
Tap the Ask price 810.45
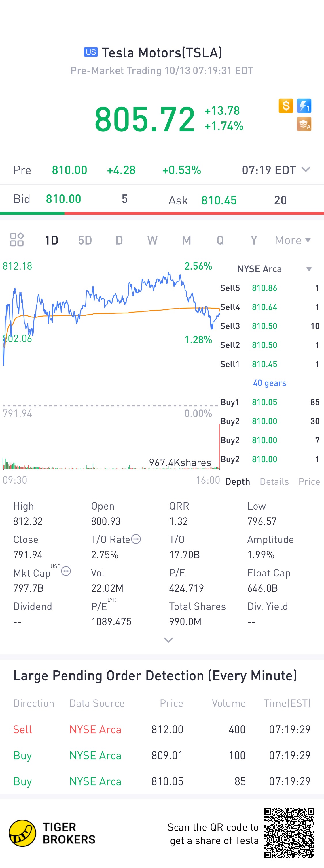point(219,200)
